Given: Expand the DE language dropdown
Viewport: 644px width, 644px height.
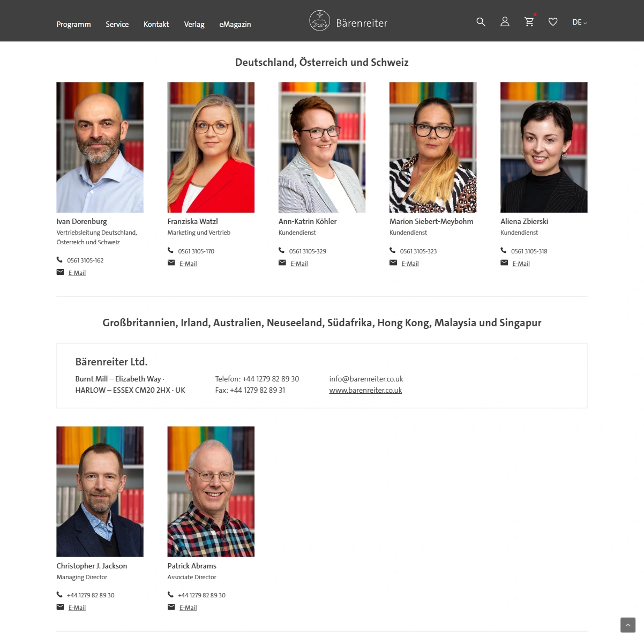Looking at the screenshot, I should 580,23.
